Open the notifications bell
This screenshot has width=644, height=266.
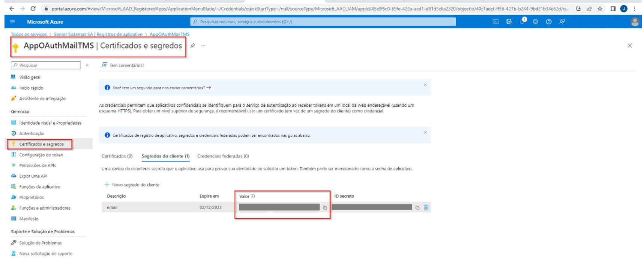(522, 21)
